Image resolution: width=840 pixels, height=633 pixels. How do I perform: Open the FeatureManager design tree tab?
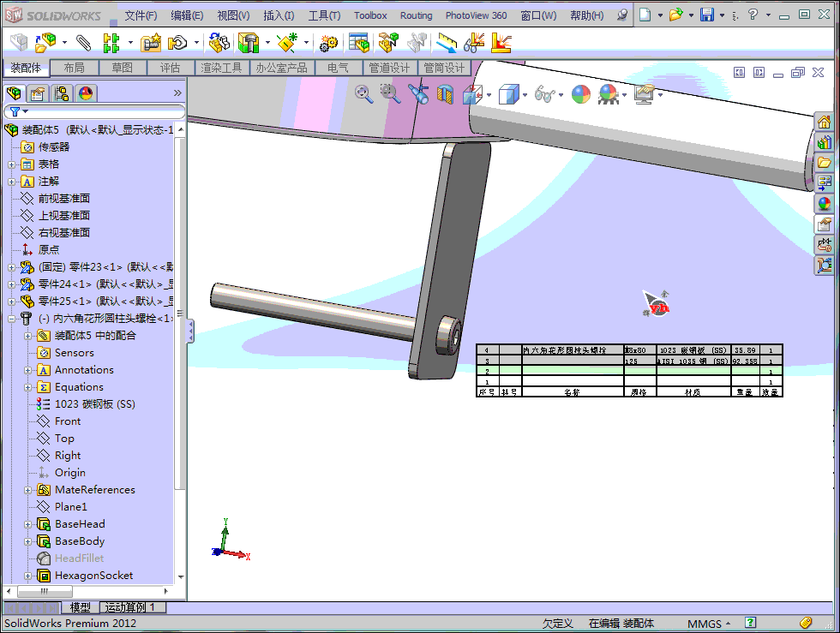click(x=14, y=93)
